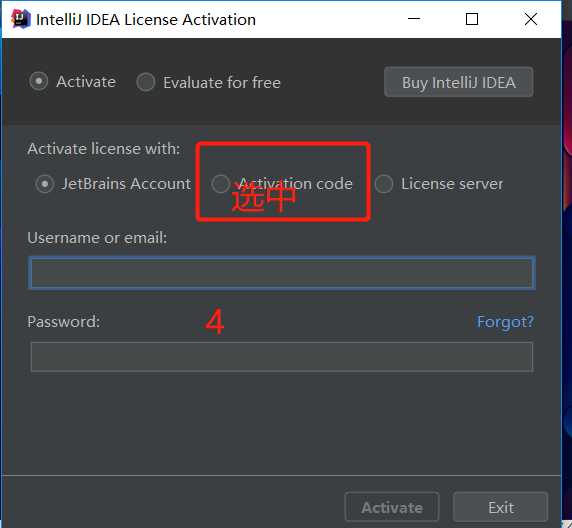This screenshot has height=528, width=572.
Task: Click the Activate license with label
Action: click(x=104, y=149)
